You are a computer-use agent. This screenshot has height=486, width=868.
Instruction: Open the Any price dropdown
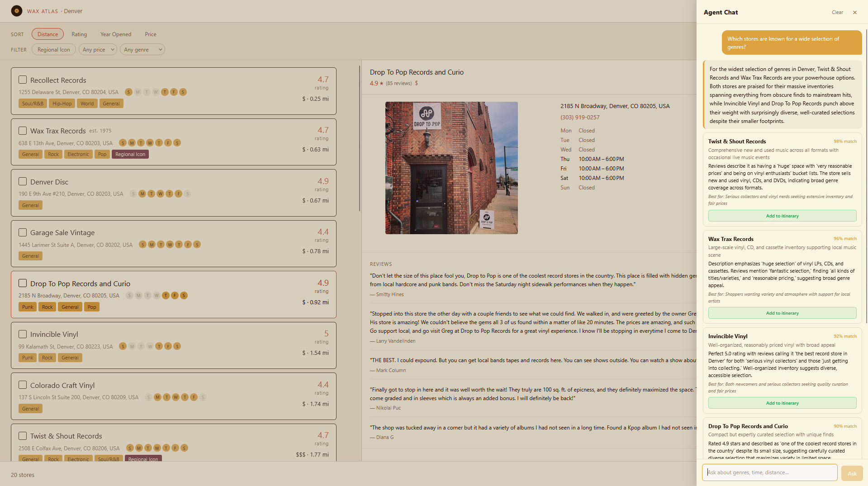pos(98,50)
